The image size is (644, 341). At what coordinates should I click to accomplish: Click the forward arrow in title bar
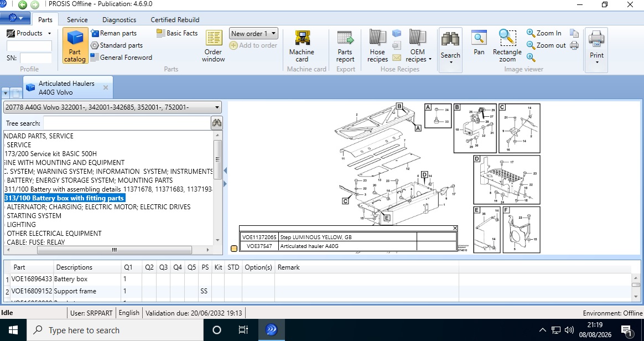pyautogui.click(x=35, y=4)
